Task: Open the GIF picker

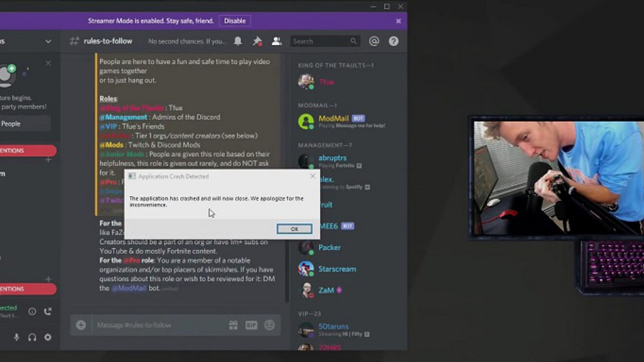Action: [x=251, y=325]
